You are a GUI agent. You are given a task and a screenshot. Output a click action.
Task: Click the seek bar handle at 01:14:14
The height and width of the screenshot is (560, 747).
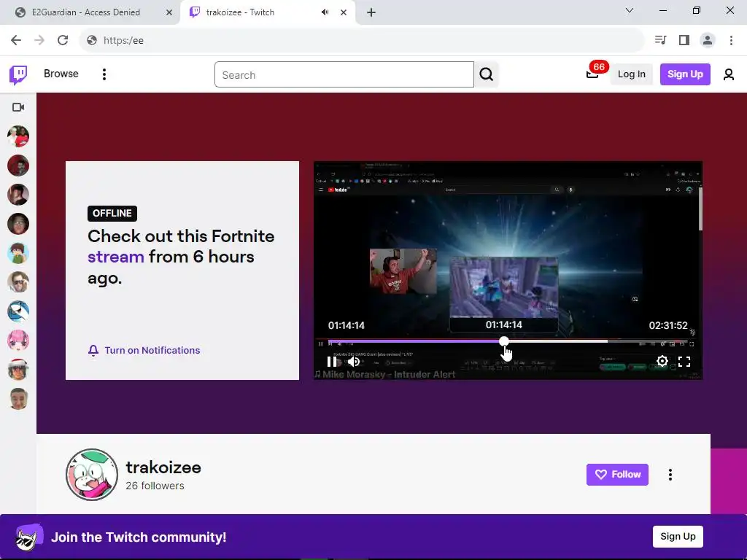point(503,341)
